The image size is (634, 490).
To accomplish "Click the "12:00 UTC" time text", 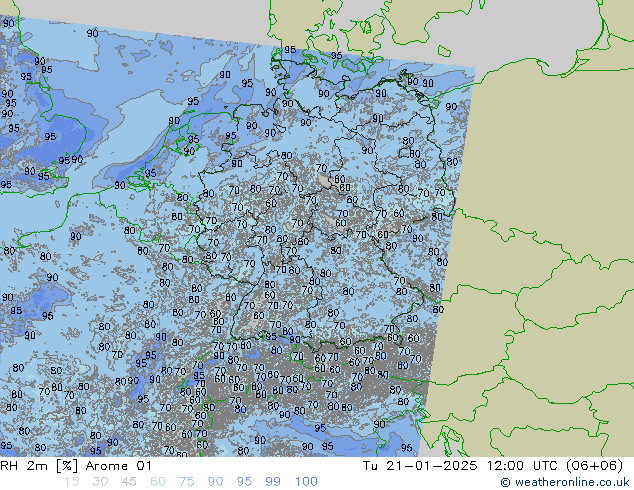I will [522, 466].
